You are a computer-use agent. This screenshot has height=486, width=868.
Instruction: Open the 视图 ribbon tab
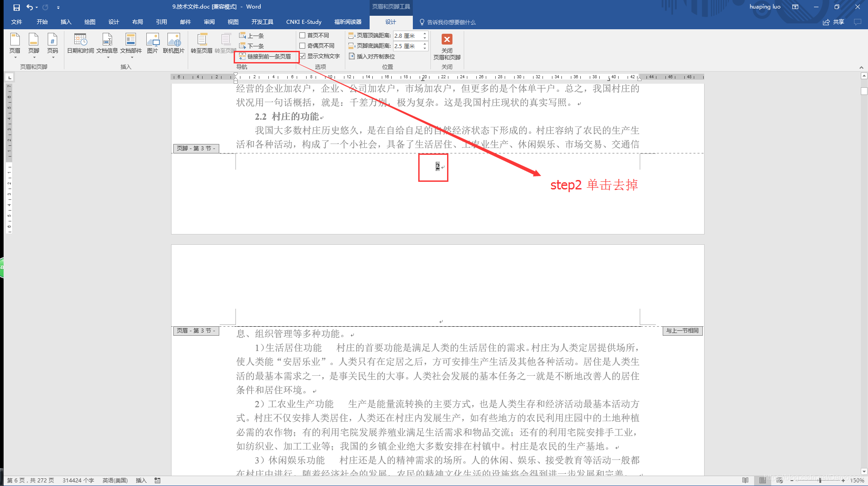point(233,22)
